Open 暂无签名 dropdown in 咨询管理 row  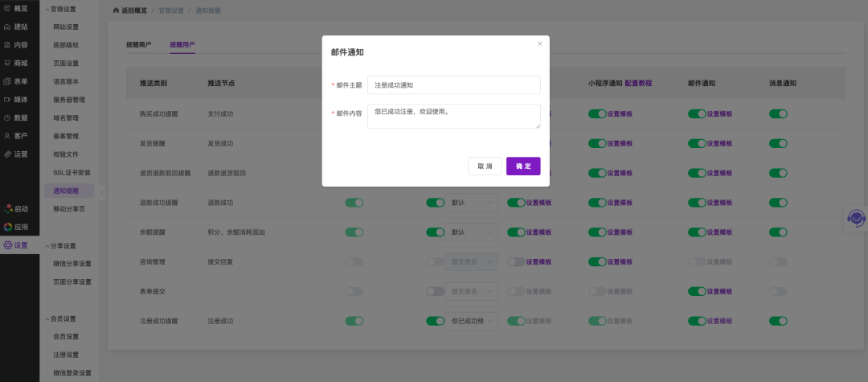click(x=470, y=261)
